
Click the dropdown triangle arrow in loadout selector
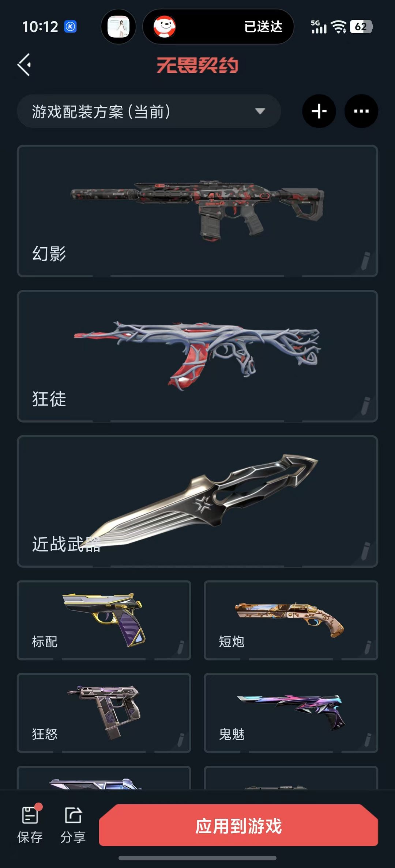[x=260, y=111]
